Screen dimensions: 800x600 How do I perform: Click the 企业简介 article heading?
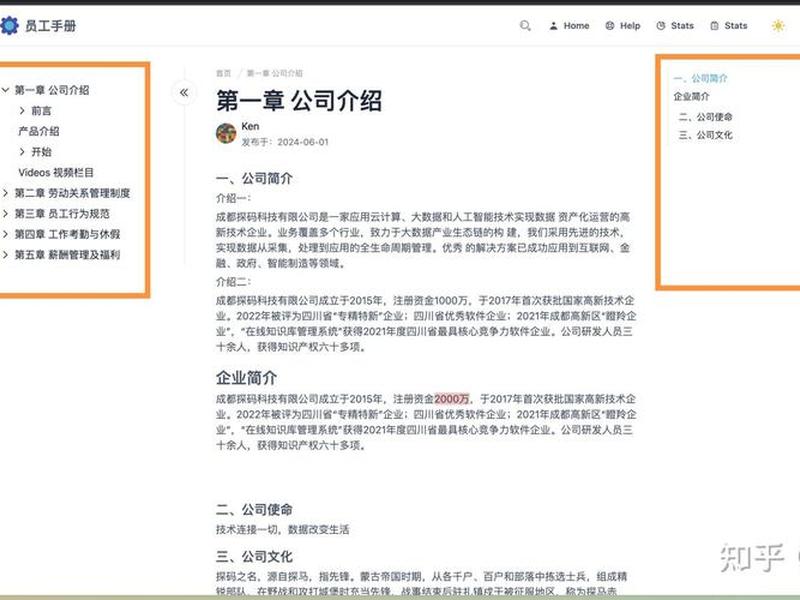tap(246, 378)
